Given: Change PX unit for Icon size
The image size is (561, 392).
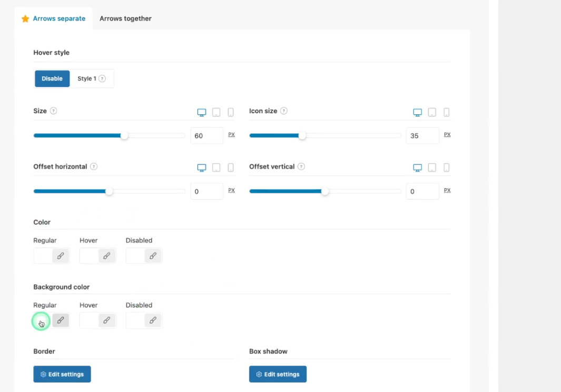Looking at the screenshot, I should [x=447, y=135].
